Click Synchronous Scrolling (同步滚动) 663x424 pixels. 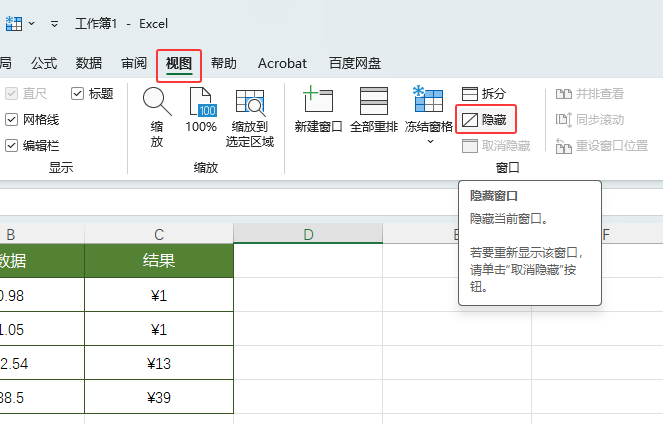(x=590, y=120)
